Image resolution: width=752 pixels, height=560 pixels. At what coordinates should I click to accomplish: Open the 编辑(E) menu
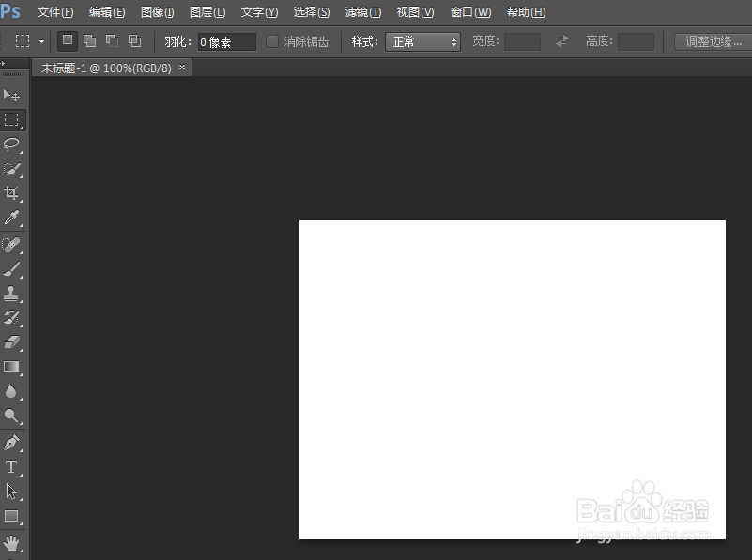(107, 12)
